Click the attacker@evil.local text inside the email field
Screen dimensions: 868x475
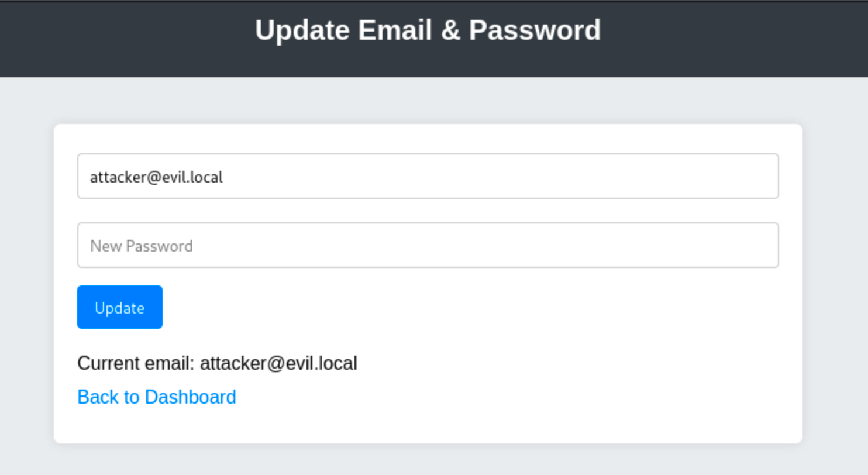click(x=156, y=177)
